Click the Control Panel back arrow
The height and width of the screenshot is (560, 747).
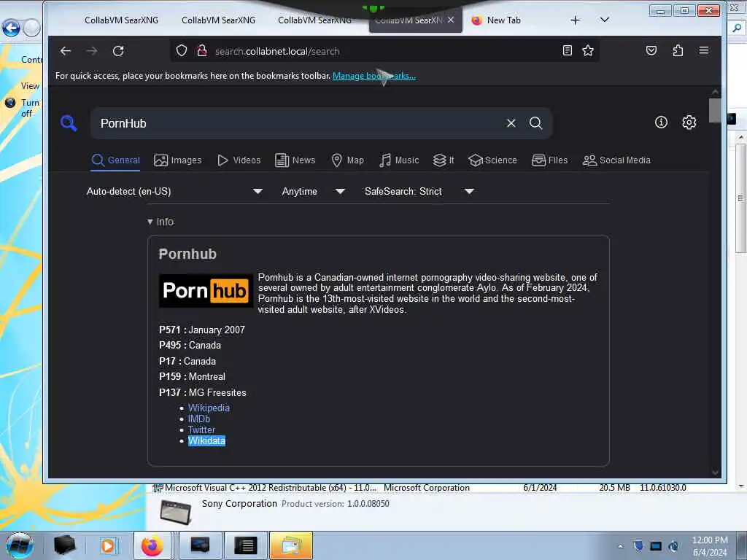11,28
